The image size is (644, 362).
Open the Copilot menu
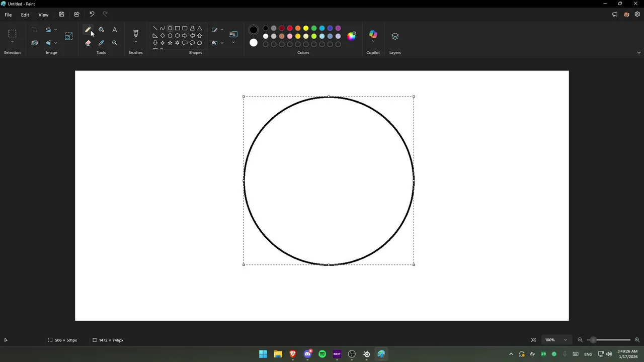[x=373, y=35]
